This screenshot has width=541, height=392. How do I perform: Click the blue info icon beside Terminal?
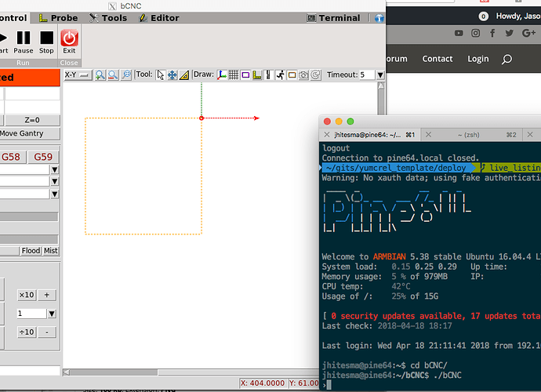coord(379,18)
